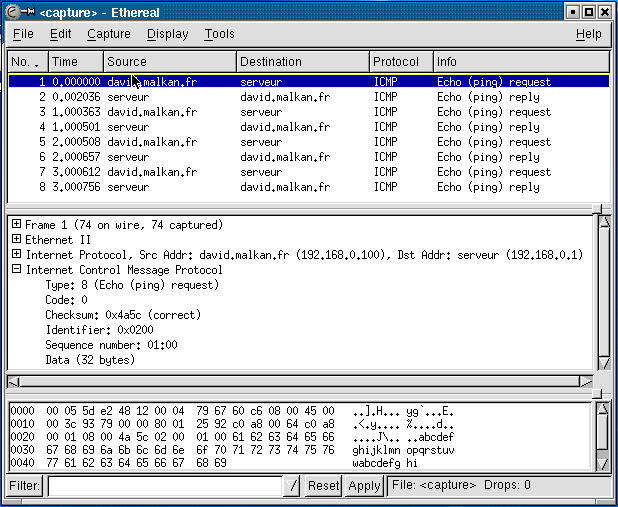This screenshot has height=507, width=618.
Task: Select the Code: 0 field
Action: pyautogui.click(x=66, y=300)
